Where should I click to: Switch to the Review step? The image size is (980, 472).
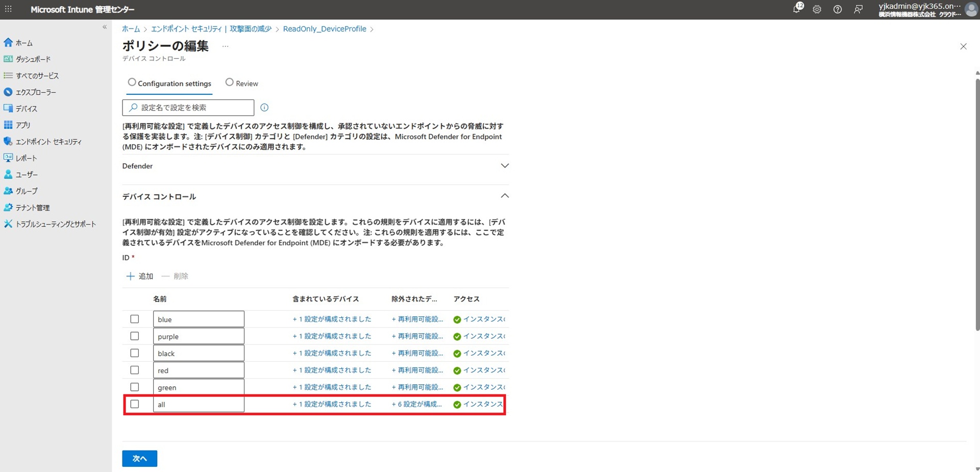pos(242,83)
